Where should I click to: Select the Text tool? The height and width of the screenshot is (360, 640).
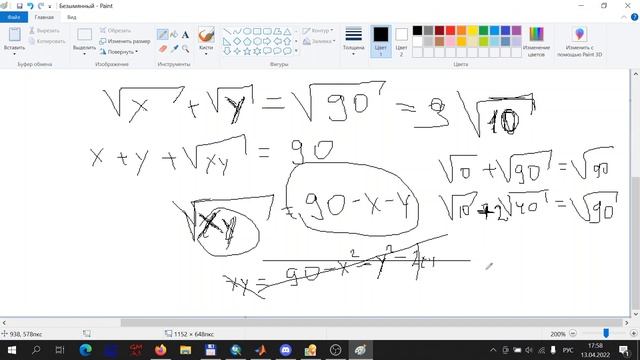[x=185, y=34]
